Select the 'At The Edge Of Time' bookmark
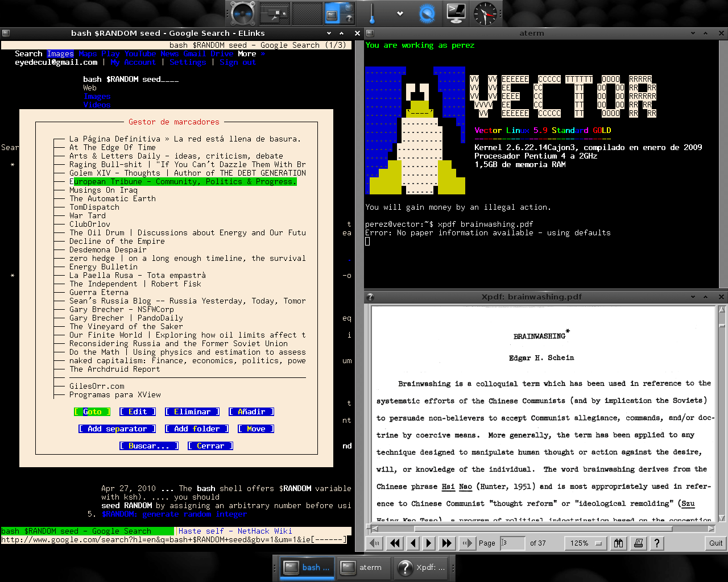Viewport: 728px width, 582px height. [x=113, y=148]
